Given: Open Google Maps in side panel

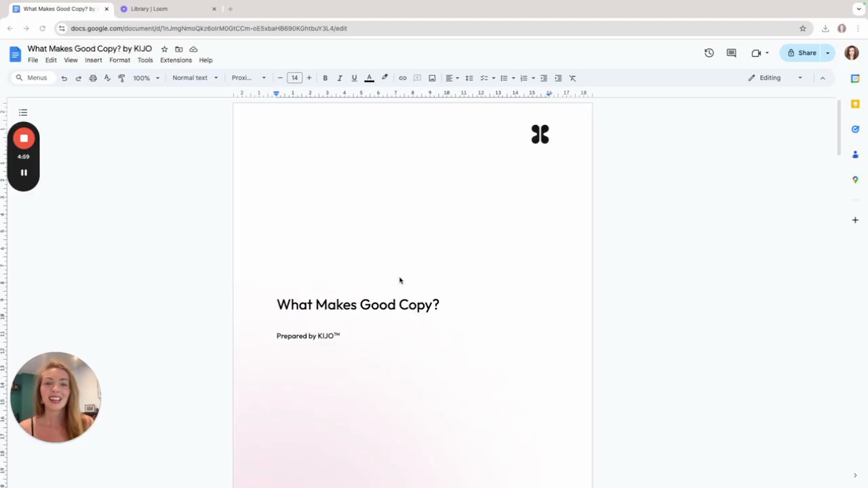Looking at the screenshot, I should pos(855,180).
